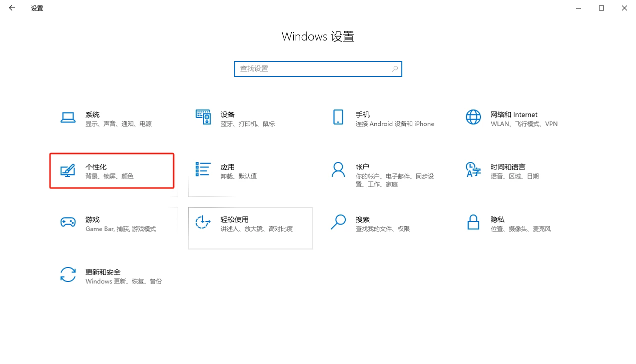Open 网络和 Internet settings title
This screenshot has width=636, height=364.
pos(514,114)
